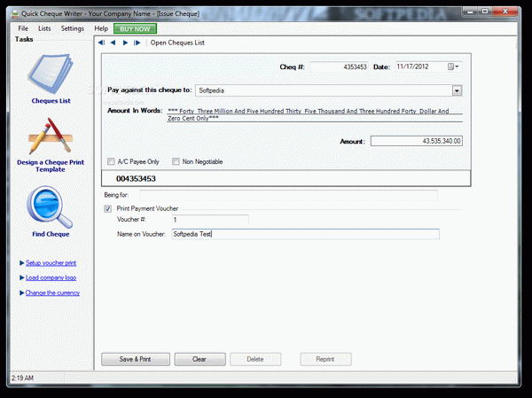Screen dimensions: 532x398
Task: Go to first cheque record arrow
Action: pos(102,43)
